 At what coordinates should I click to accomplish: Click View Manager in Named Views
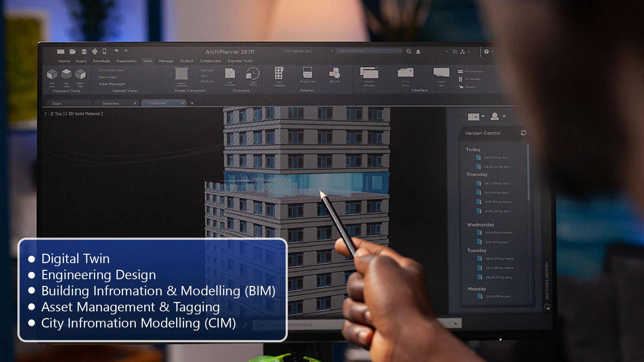[112, 84]
